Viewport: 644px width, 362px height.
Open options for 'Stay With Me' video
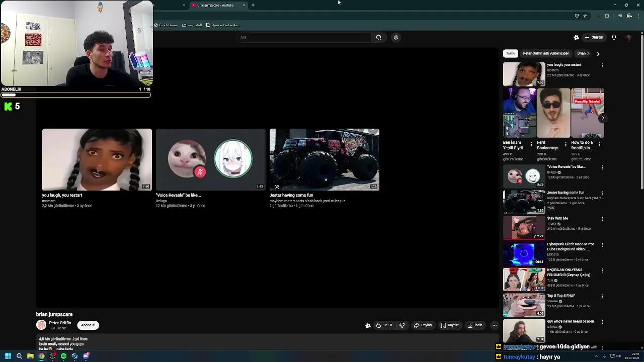[602, 219]
